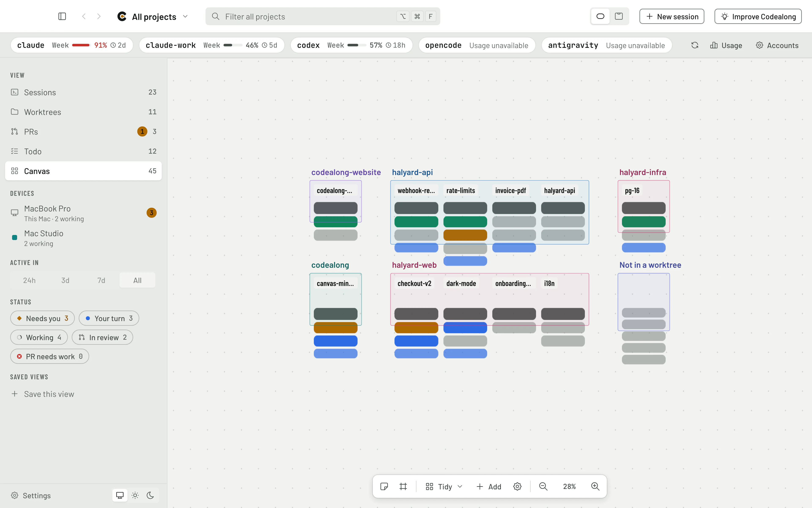Toggle the In review status filter

pyautogui.click(x=102, y=337)
